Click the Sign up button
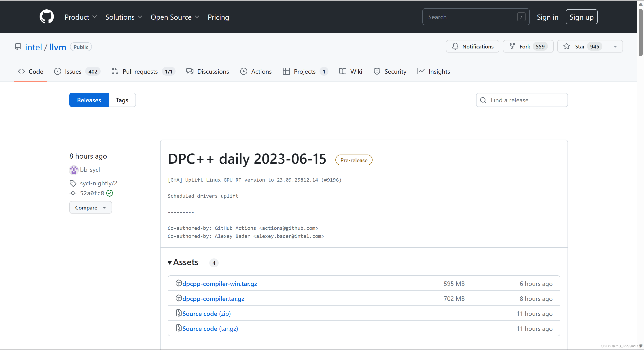644x350 pixels. click(581, 17)
